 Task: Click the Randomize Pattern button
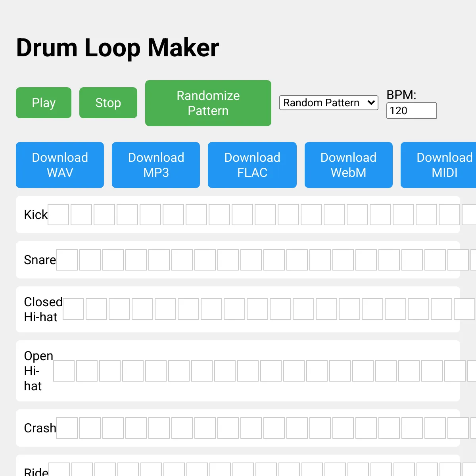[208, 103]
